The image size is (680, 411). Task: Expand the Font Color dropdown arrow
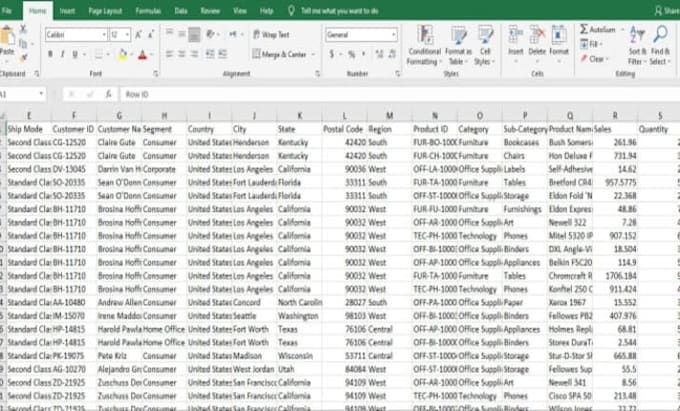coord(152,55)
